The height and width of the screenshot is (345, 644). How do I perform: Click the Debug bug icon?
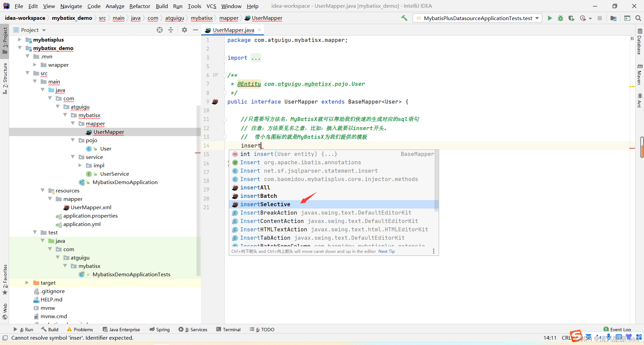click(560, 18)
